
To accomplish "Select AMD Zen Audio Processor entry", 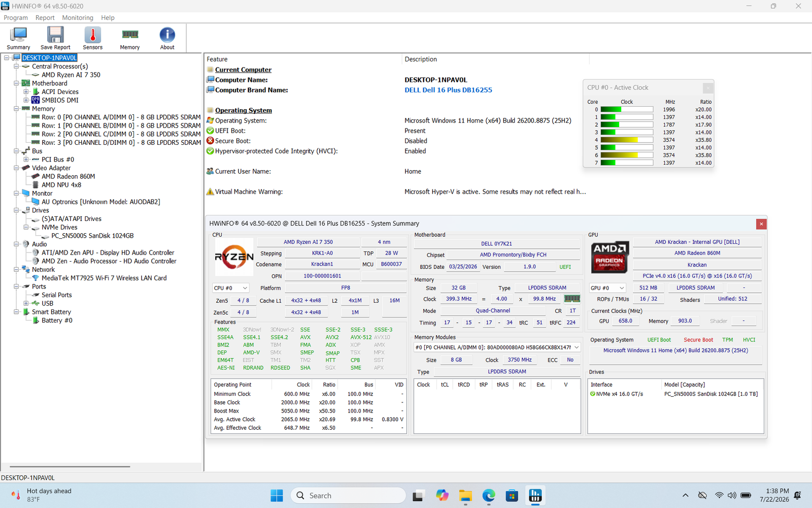I will pos(109,261).
